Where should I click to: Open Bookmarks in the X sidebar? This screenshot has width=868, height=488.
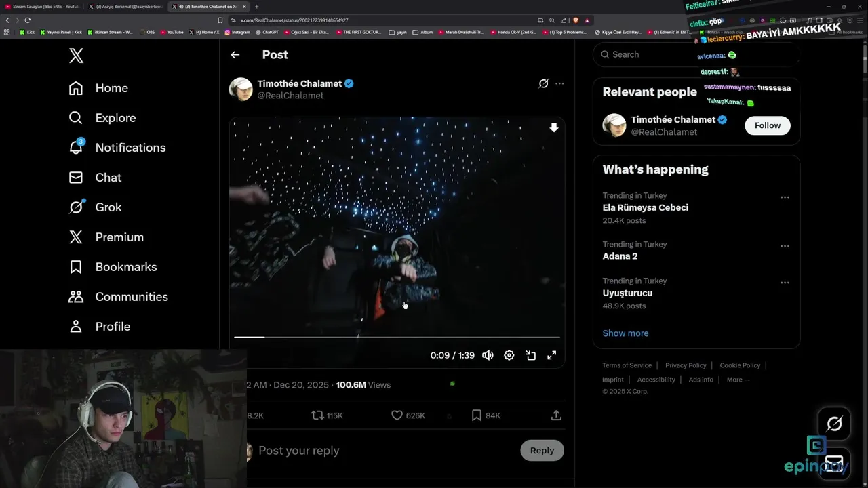click(x=113, y=267)
